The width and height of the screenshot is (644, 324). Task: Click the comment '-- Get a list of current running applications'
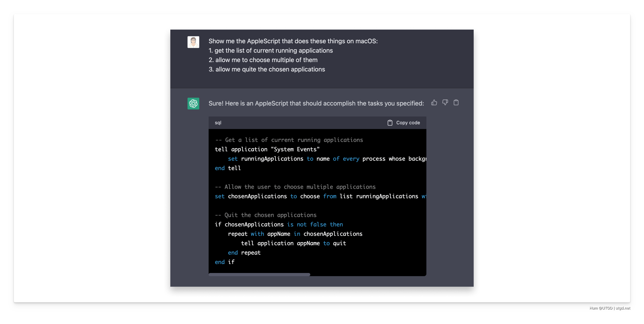tap(289, 140)
